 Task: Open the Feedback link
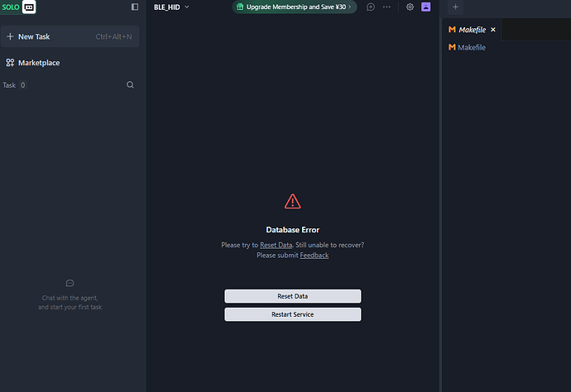pyautogui.click(x=314, y=256)
